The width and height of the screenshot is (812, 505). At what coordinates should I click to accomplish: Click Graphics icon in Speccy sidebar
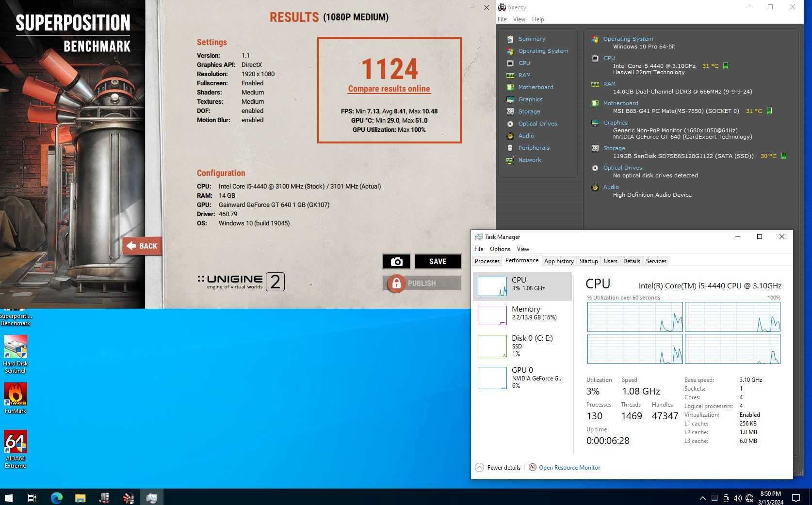(510, 99)
